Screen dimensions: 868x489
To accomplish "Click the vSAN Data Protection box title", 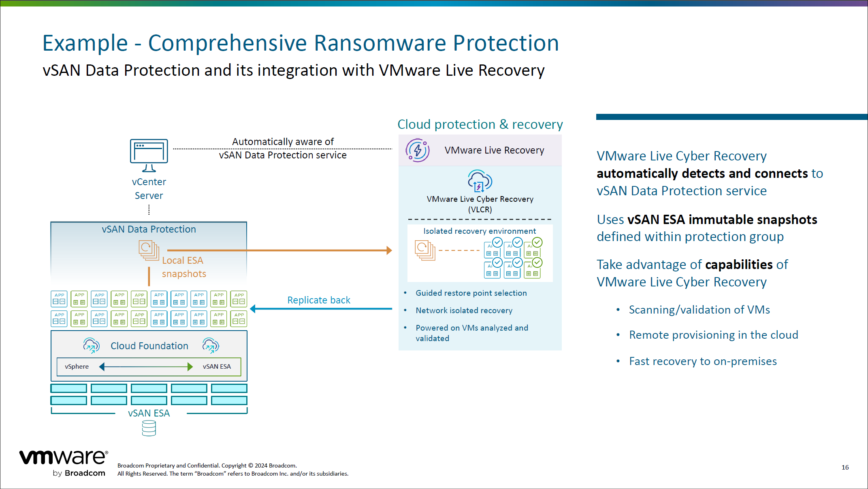I will pos(149,229).
